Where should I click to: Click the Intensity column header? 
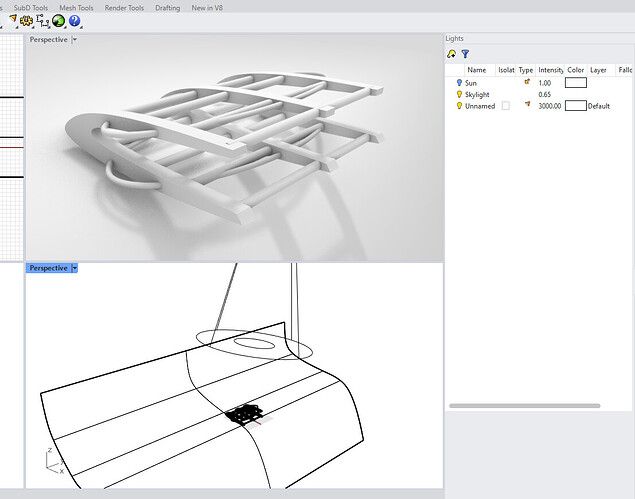tap(550, 70)
